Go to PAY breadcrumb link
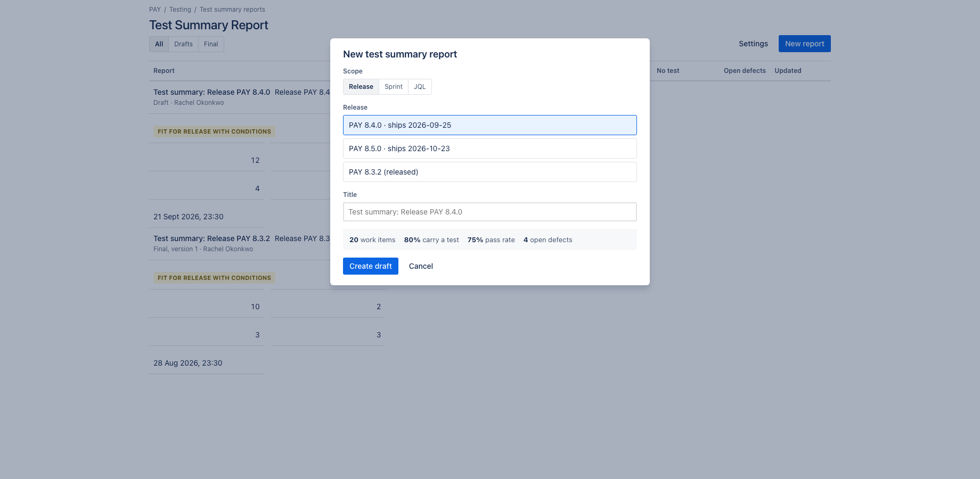 155,10
